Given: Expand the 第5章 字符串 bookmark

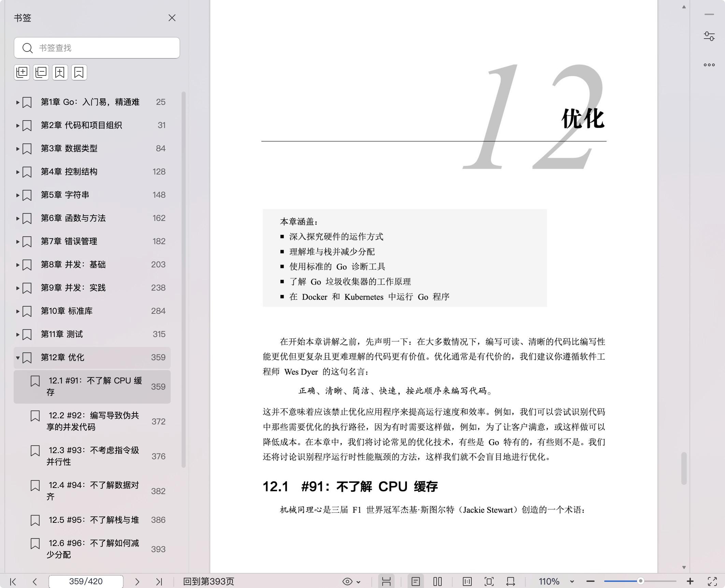Looking at the screenshot, I should (17, 195).
